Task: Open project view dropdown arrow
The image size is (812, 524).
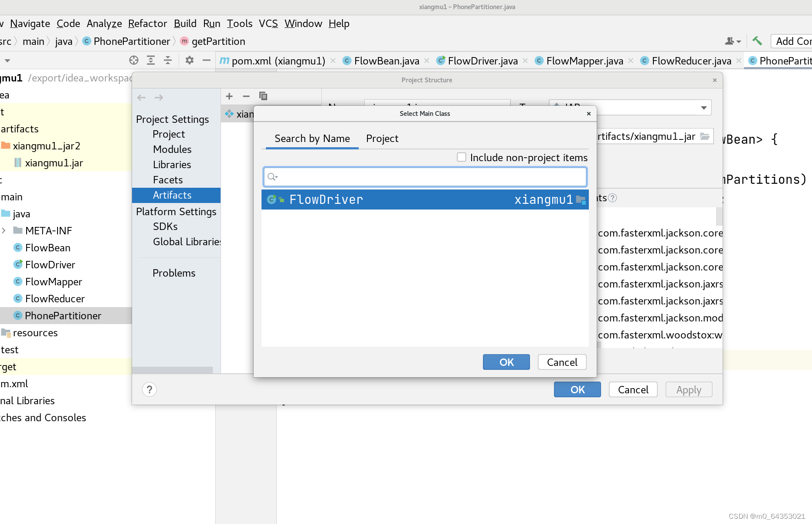Action: [7, 61]
